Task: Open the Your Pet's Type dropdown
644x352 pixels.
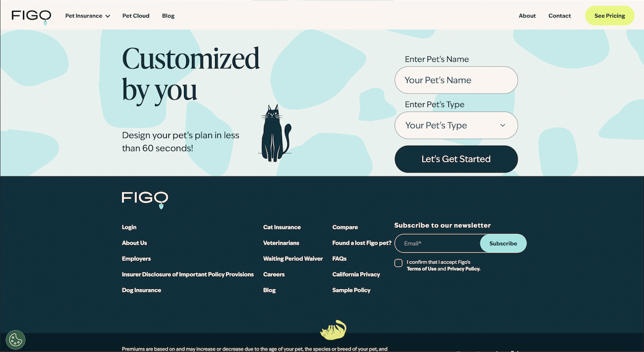Action: (456, 125)
